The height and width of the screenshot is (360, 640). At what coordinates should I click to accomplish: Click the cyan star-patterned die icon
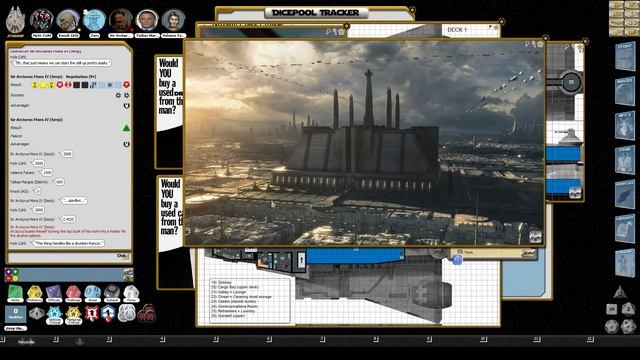[x=54, y=315]
